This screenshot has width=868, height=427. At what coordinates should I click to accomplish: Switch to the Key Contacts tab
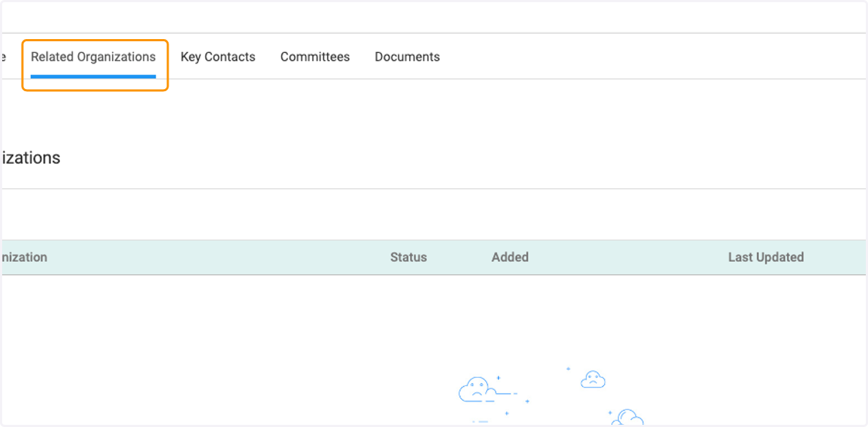click(x=218, y=57)
